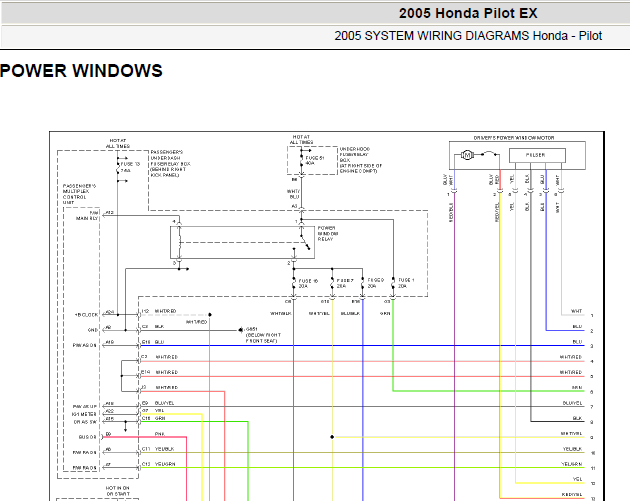This screenshot has width=630, height=501.
Task: Click the '2005 Honda Pilot EX' title
Action: click(468, 13)
